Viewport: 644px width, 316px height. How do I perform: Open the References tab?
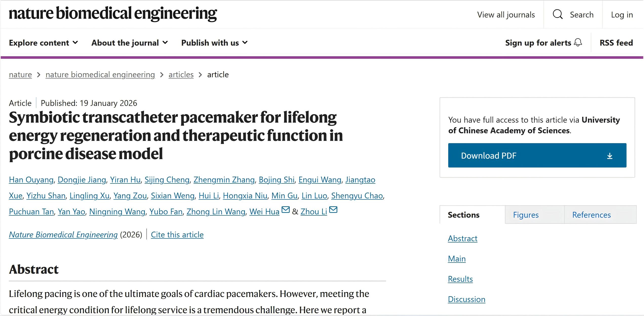pos(591,215)
